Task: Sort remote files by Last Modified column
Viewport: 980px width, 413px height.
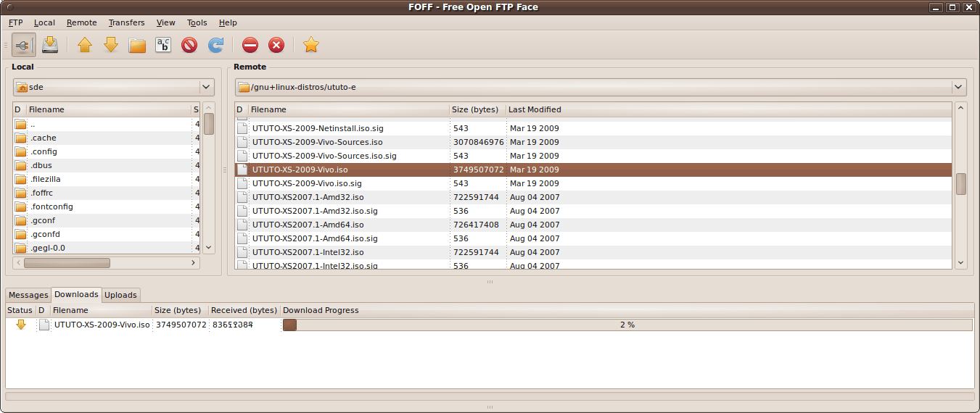Action: tap(535, 109)
